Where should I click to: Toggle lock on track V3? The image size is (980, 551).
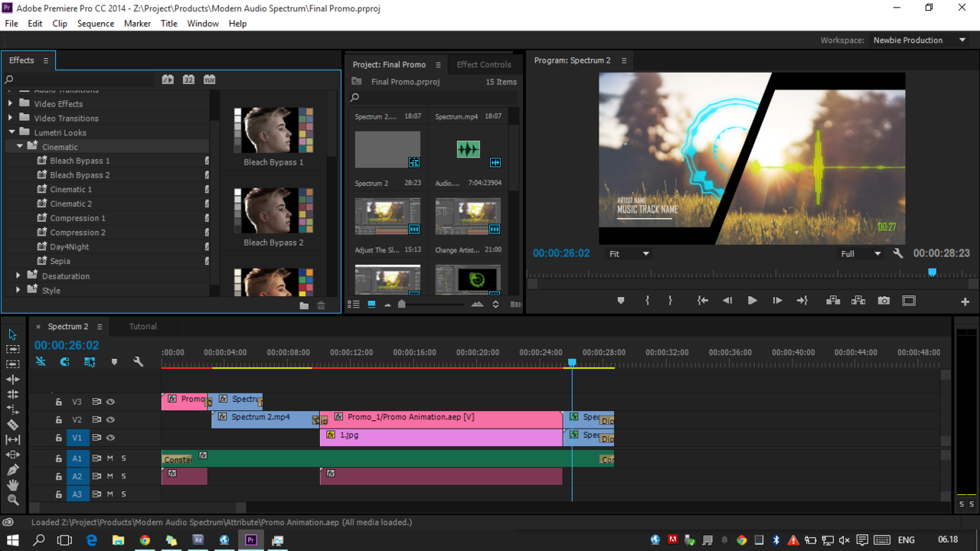click(58, 401)
